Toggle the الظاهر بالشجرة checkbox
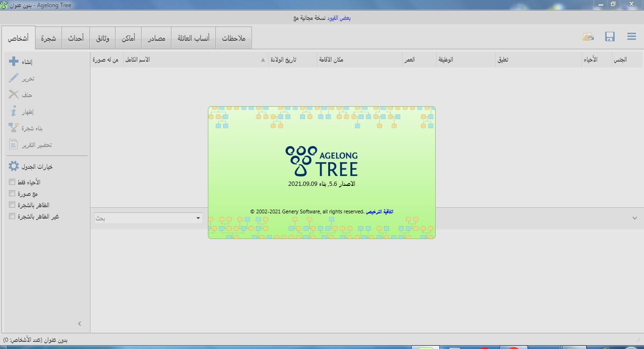The image size is (644, 349). 12,205
